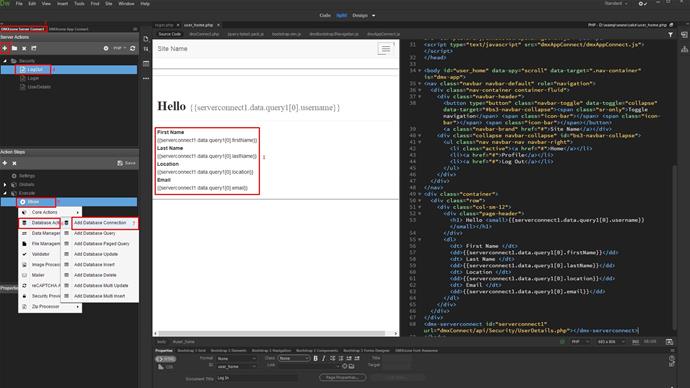Switch to the DMXzone Server Connect panel tab
690x388 pixels.
tap(23, 29)
